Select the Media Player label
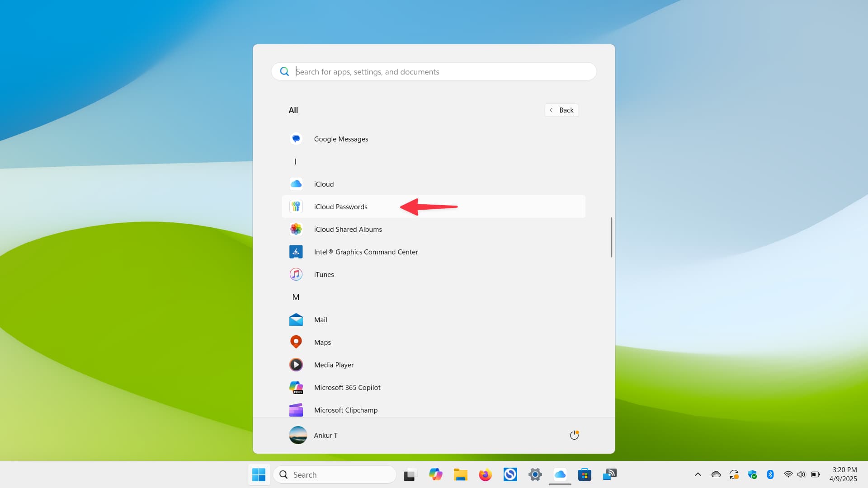Viewport: 868px width, 488px height. click(x=334, y=365)
